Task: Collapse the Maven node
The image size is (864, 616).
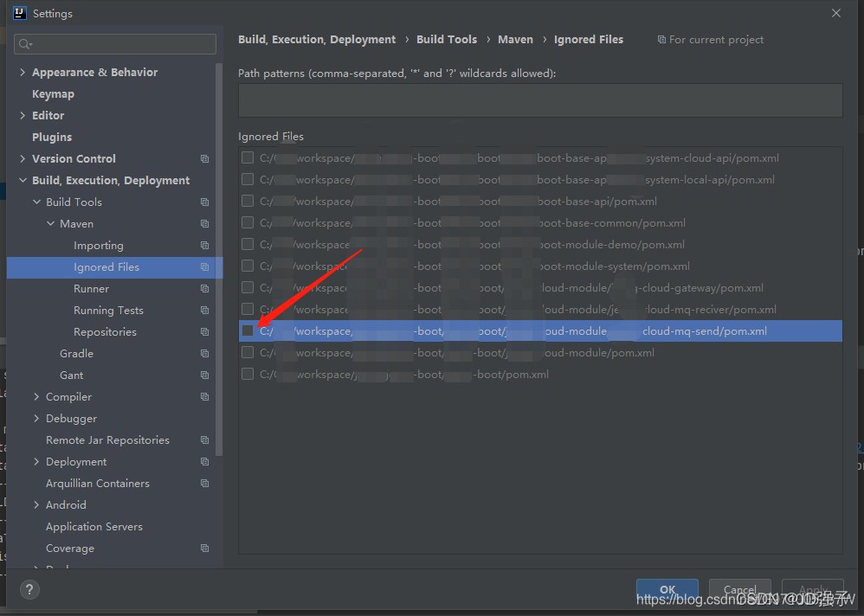Action: click(50, 223)
